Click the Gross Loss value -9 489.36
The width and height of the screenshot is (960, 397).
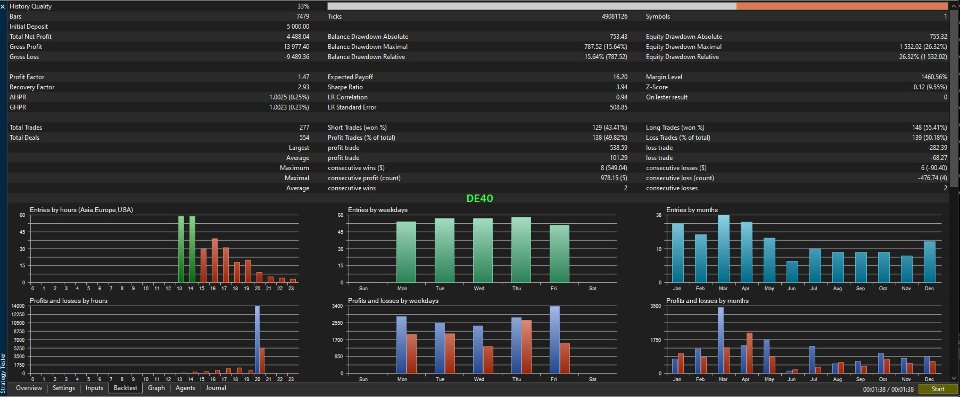pyautogui.click(x=297, y=57)
